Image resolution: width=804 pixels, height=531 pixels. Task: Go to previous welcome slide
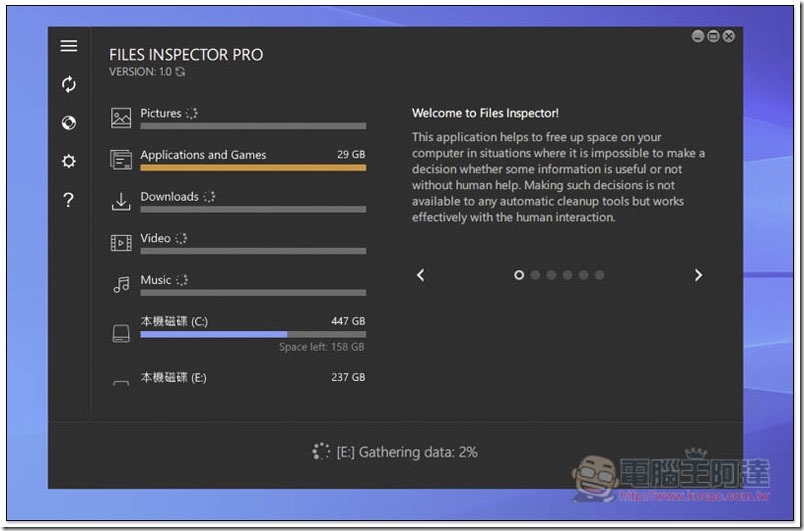coord(420,275)
